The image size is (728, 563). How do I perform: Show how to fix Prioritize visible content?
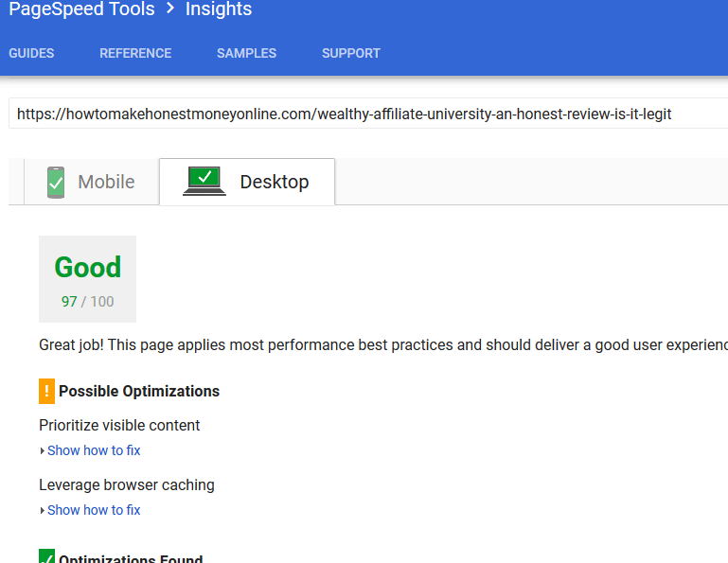pyautogui.click(x=94, y=450)
